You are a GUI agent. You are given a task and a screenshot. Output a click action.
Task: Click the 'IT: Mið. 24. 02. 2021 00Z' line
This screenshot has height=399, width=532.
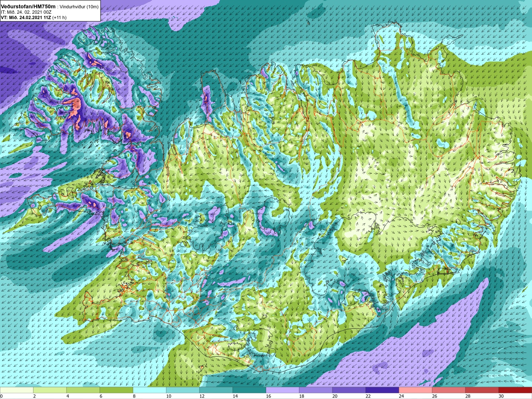[26, 12]
